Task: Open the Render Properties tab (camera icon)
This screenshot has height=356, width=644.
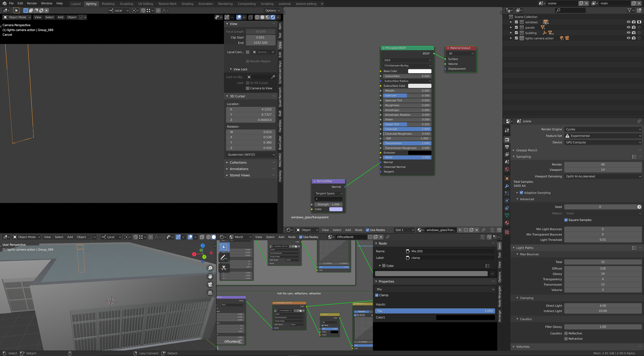Action: pyautogui.click(x=507, y=140)
